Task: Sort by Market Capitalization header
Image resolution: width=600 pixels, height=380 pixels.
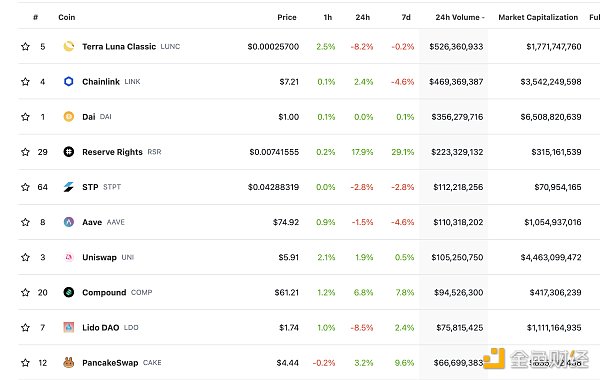Action: pos(538,17)
